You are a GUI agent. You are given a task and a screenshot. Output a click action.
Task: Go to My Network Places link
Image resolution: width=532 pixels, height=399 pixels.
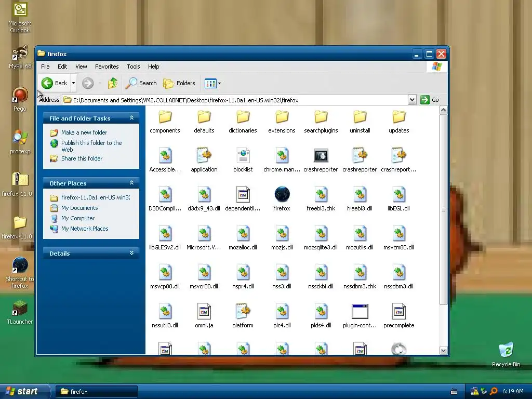85,229
